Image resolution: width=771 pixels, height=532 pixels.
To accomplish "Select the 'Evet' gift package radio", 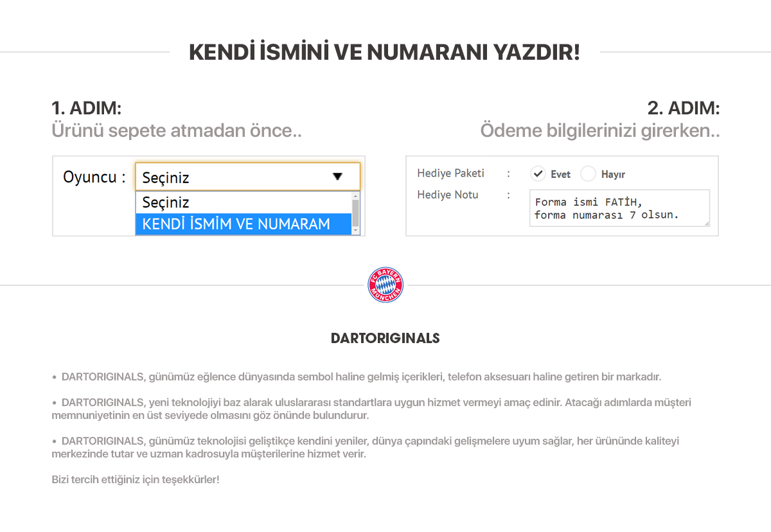I will click(x=538, y=174).
